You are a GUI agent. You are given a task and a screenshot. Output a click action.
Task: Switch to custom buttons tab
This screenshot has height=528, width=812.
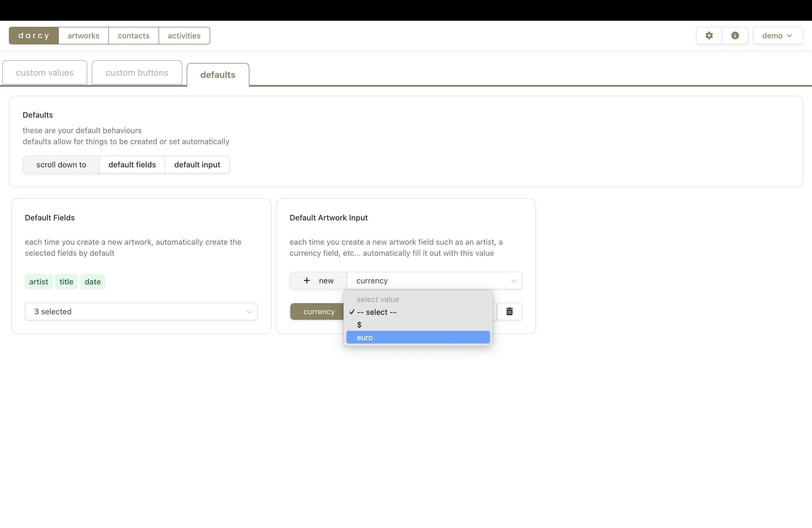(x=137, y=73)
